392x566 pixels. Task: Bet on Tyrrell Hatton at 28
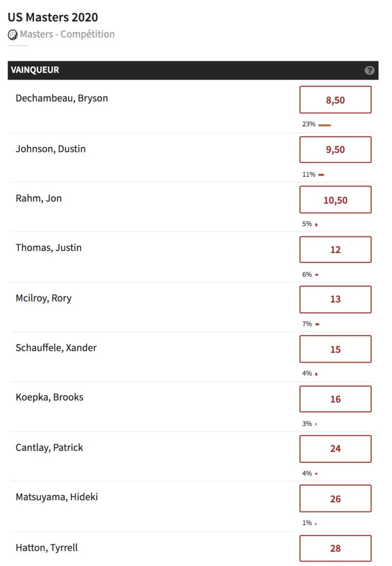click(x=335, y=548)
